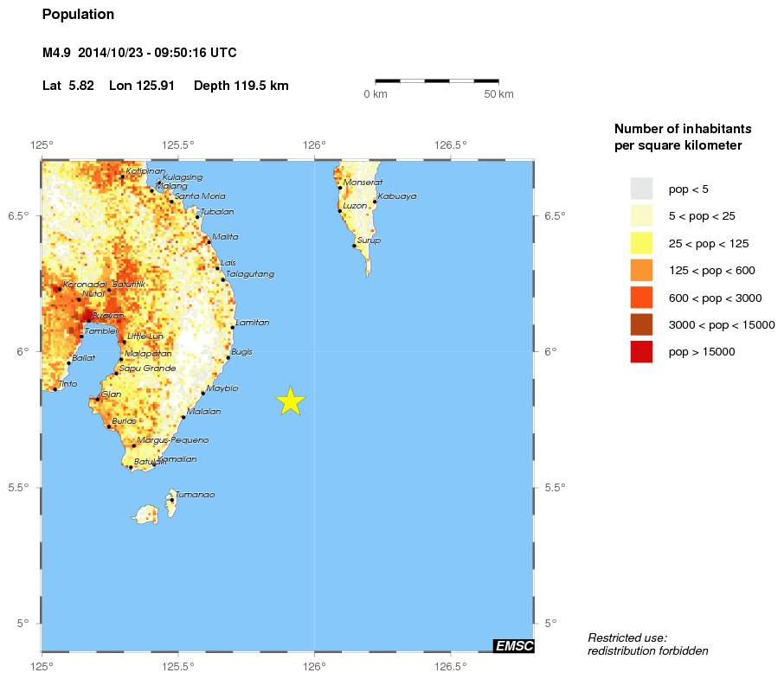Screen dimensions: 784x679
Task: Click the yellow star epicenter marker
Action: pyautogui.click(x=291, y=400)
